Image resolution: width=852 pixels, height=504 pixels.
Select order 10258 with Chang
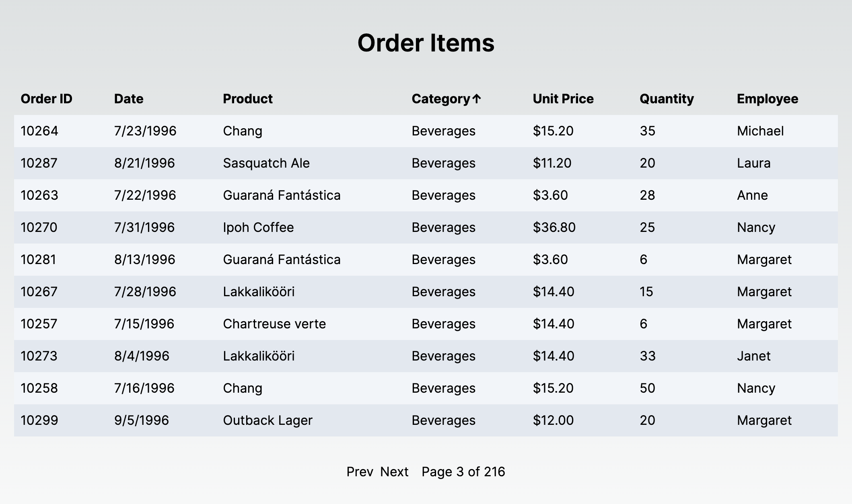pos(243,388)
